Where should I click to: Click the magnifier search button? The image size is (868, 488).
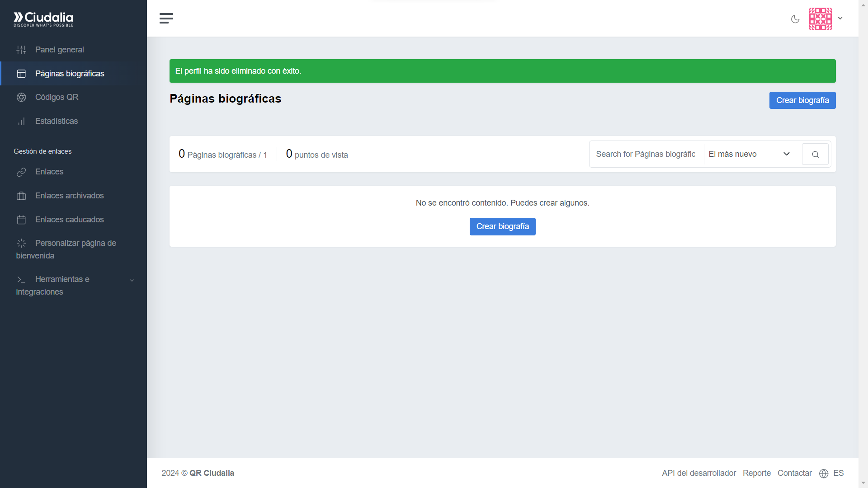tap(815, 155)
